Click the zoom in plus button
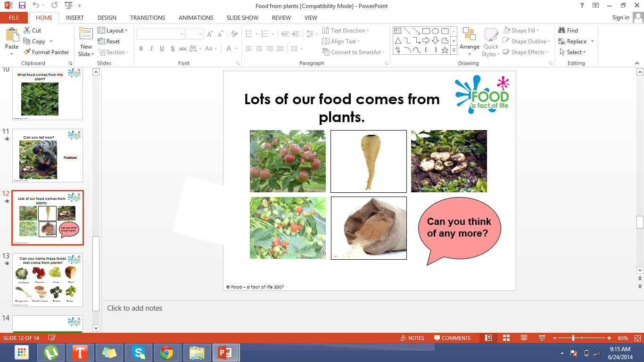Screen dimensions: 644x362 609,338
